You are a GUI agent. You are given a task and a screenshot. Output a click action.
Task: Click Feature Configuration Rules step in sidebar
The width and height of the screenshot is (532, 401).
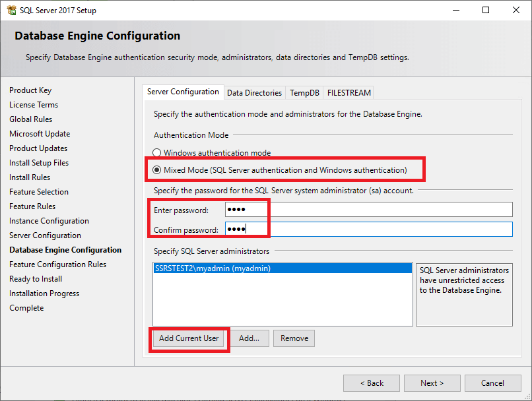tap(57, 264)
